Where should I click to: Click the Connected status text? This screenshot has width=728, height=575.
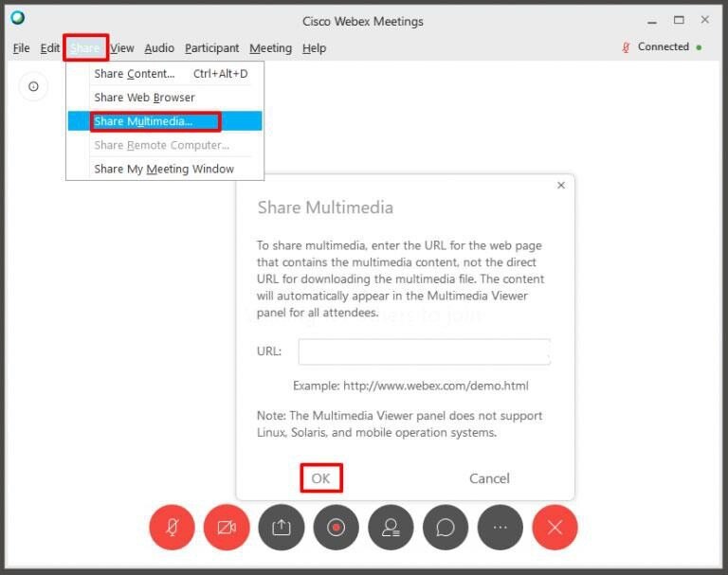(x=663, y=46)
